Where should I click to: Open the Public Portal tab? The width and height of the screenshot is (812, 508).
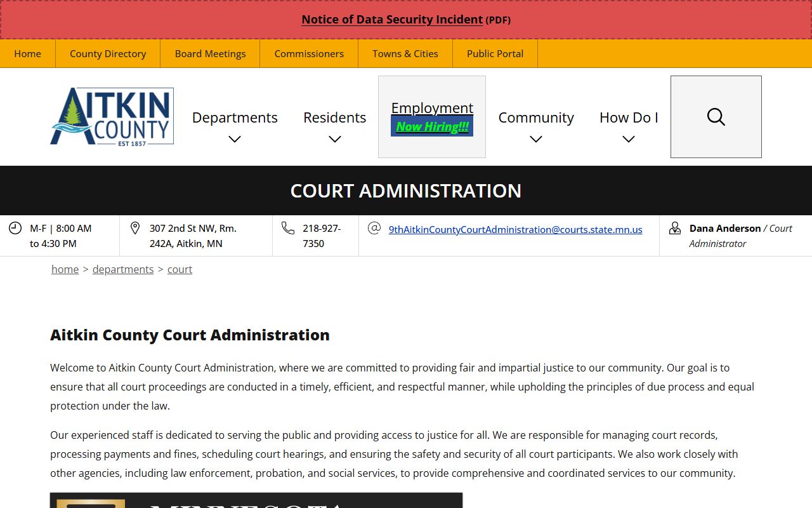[x=495, y=53]
